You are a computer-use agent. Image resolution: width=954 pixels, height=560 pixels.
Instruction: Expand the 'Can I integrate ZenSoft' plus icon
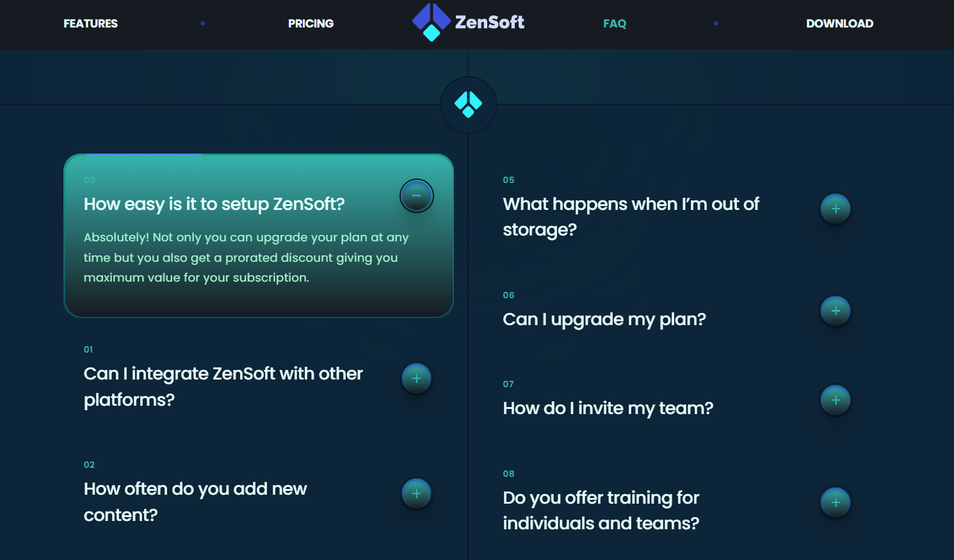point(416,378)
